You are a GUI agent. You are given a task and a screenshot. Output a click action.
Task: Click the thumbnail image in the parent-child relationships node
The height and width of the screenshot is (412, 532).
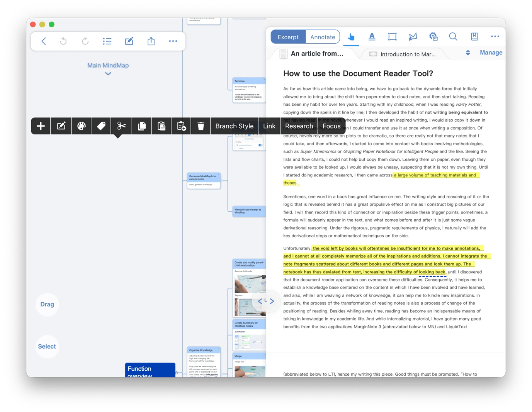point(250,284)
